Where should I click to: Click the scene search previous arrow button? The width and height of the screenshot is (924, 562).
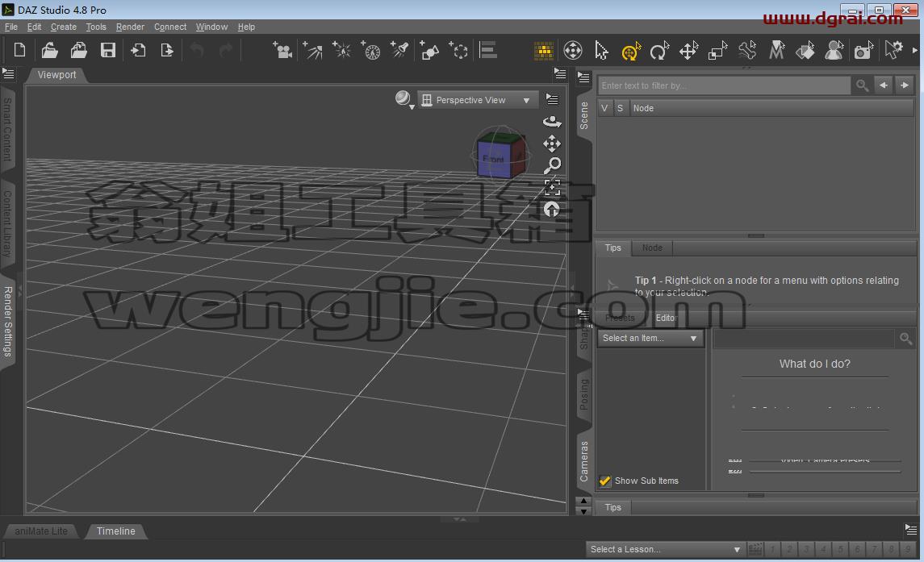884,85
